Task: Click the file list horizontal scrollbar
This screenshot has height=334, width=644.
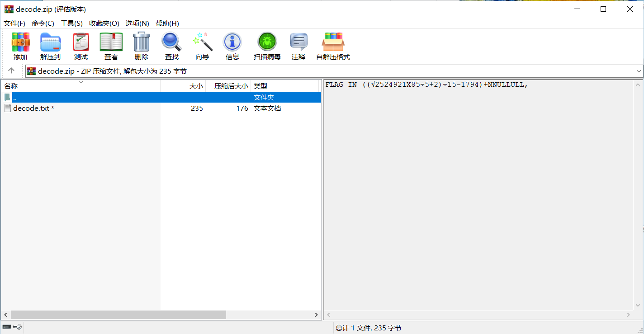Action: point(118,315)
